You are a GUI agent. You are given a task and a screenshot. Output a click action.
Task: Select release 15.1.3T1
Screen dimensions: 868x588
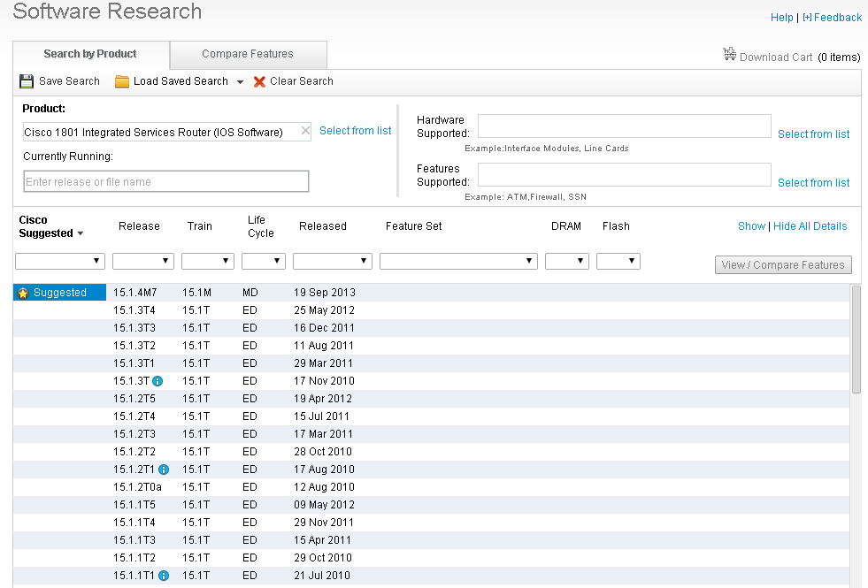[431, 363]
